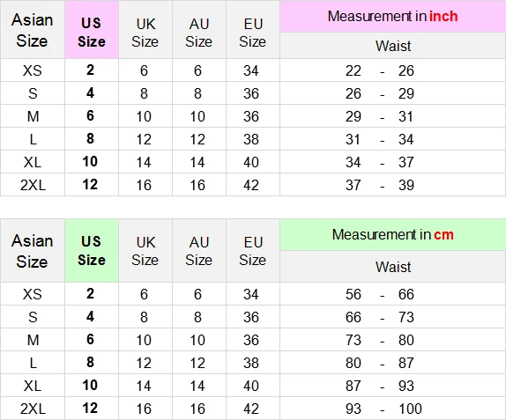
Task: Select the Measurement in cm header
Action: (393, 235)
